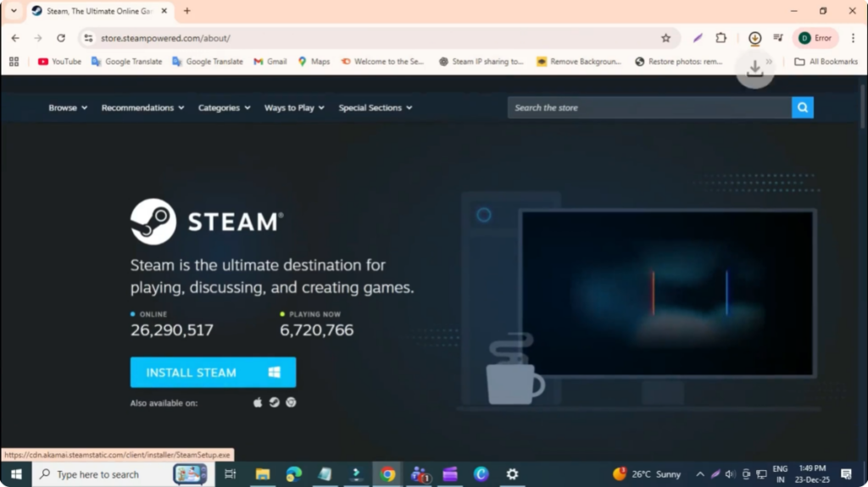Image resolution: width=868 pixels, height=487 pixels.
Task: Click the Playing Now count 6,720,766
Action: 317,329
